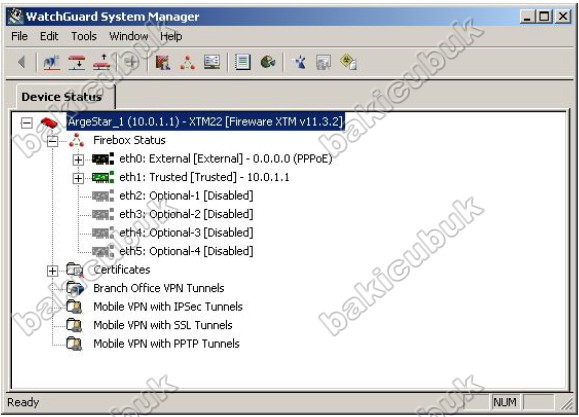This screenshot has height=417, width=579.
Task: Click the Firebox Status triangle node icon
Action: [x=76, y=140]
